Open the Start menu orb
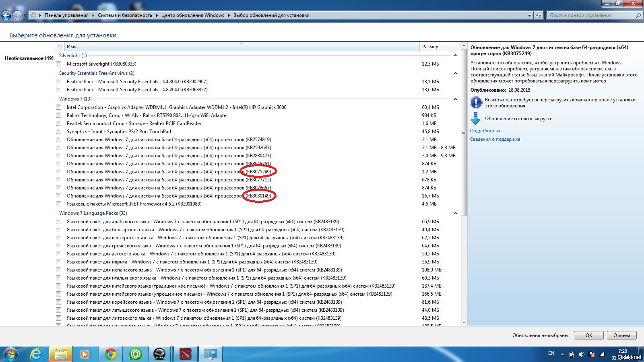This screenshot has width=644, height=362. click(x=11, y=354)
